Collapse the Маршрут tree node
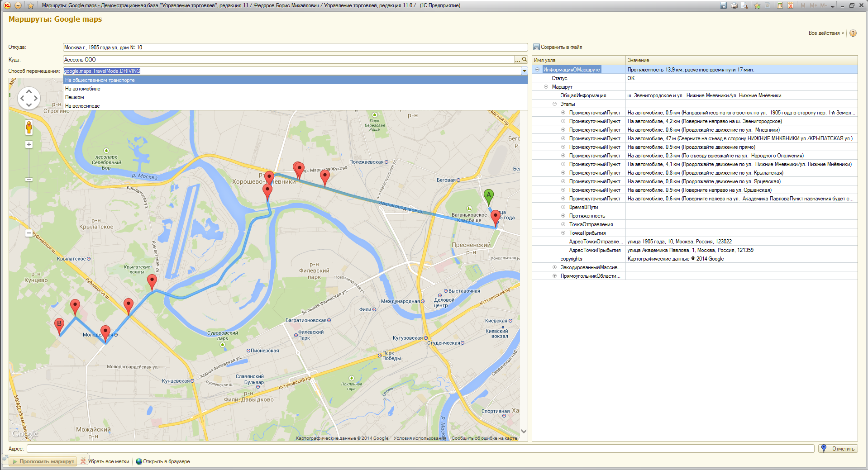Viewport: 868px width, 470px height. pos(546,87)
